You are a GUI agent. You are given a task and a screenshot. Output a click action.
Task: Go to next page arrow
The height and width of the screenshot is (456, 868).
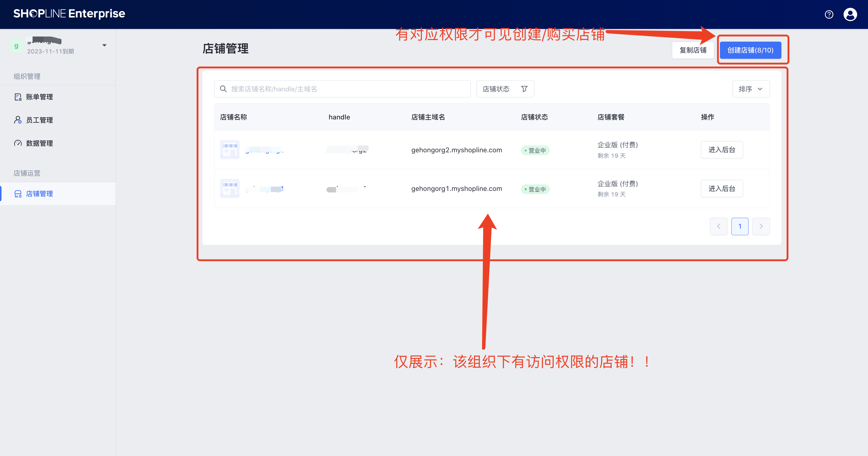[x=761, y=226]
